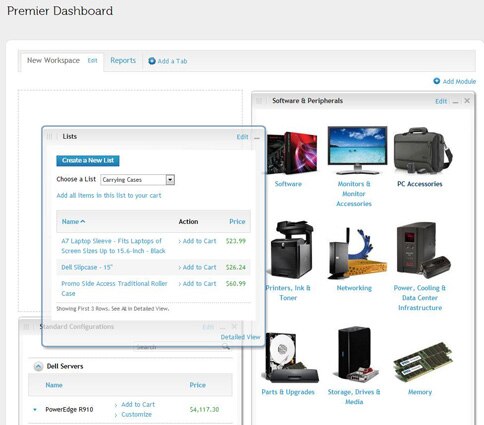Open the Printers, Ink & Toner printer image
The height and width of the screenshot is (425, 484).
click(x=292, y=249)
